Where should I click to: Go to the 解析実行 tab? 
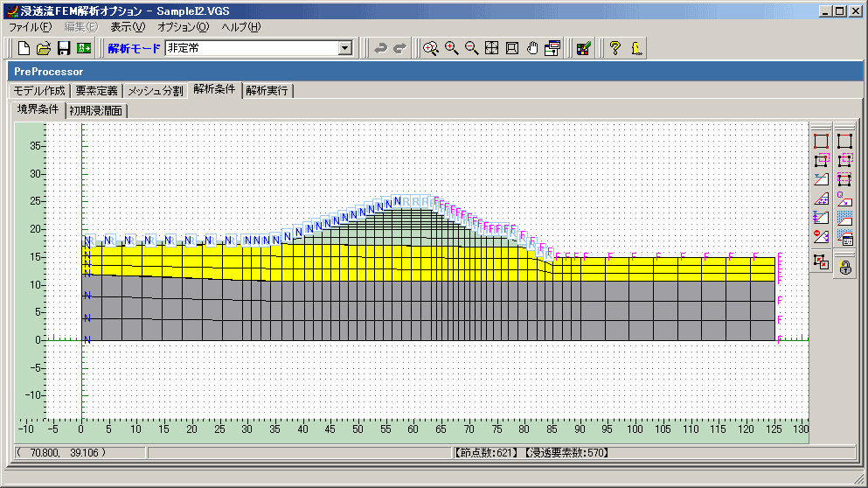[x=267, y=91]
